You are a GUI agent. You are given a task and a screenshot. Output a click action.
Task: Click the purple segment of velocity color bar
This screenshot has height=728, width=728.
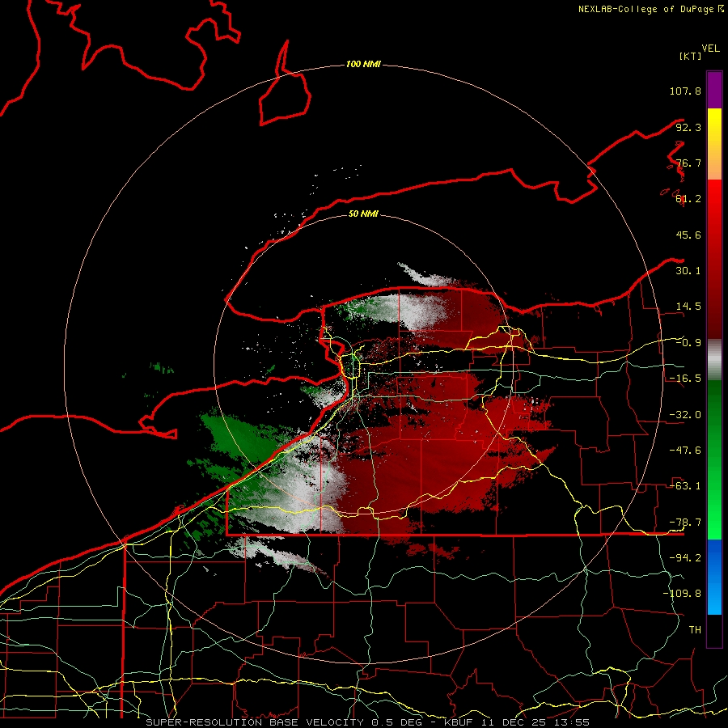[x=714, y=90]
